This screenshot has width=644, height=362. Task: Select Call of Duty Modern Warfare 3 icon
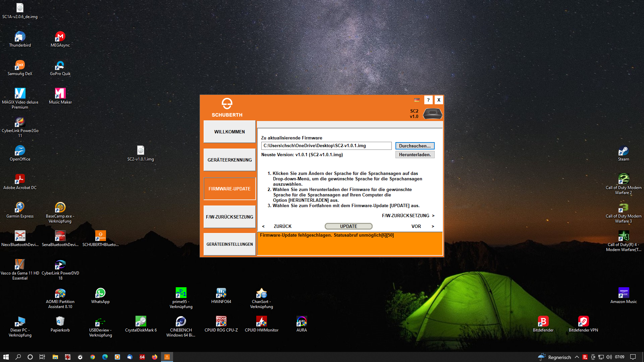(624, 213)
